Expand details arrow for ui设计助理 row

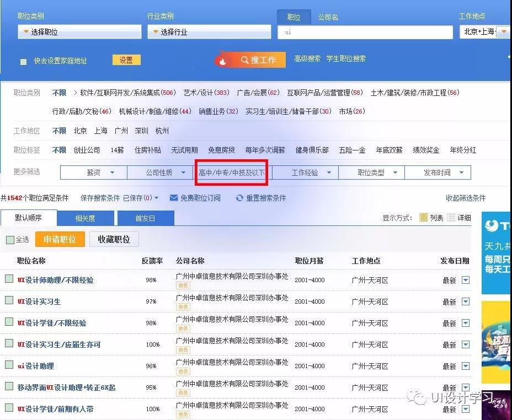pos(466,366)
